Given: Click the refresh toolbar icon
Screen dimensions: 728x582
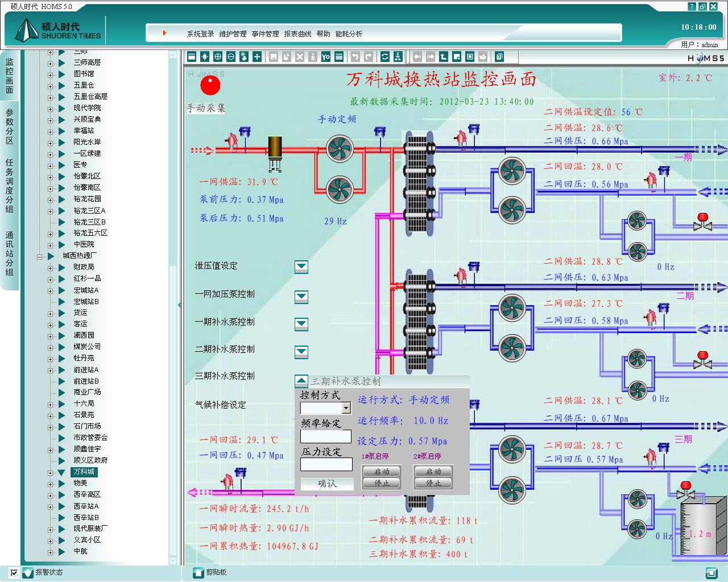Looking at the screenshot, I should tap(384, 56).
